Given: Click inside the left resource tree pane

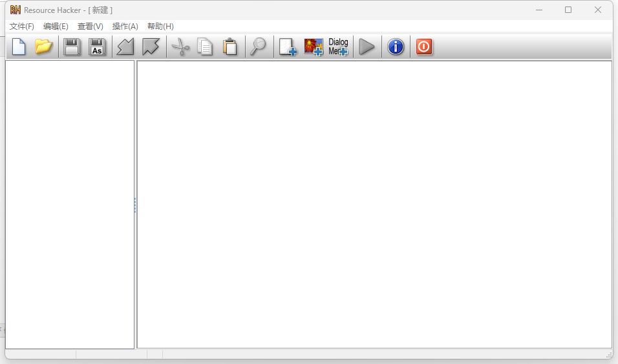Looking at the screenshot, I should 70,204.
